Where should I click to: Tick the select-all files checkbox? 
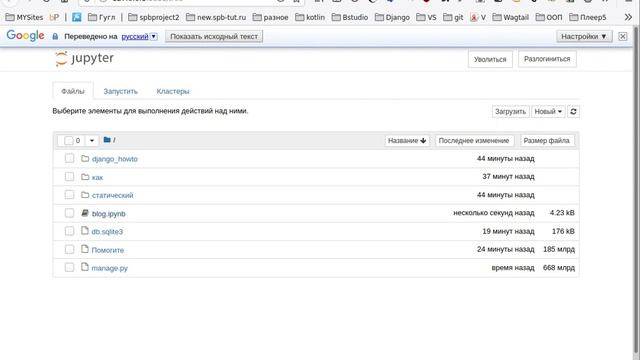point(69,140)
